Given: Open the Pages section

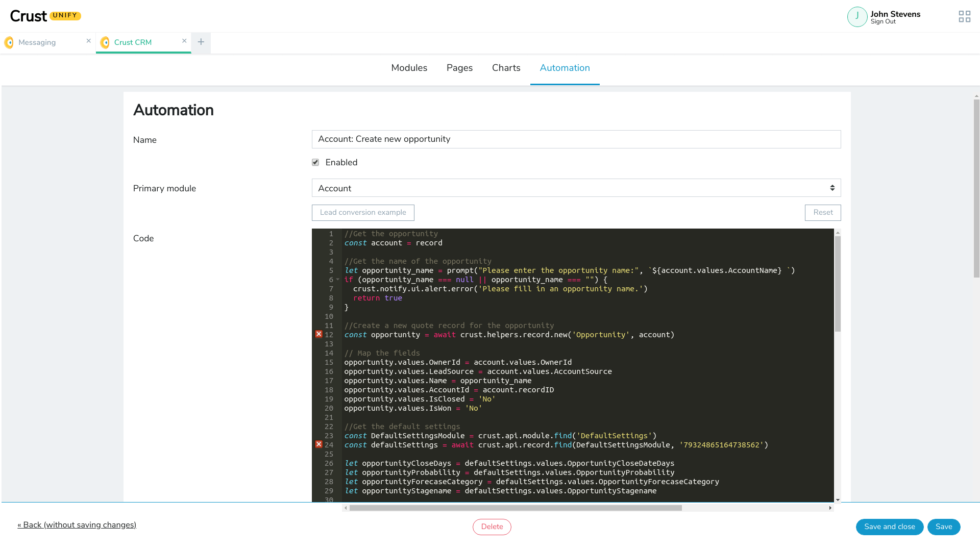Looking at the screenshot, I should (459, 68).
